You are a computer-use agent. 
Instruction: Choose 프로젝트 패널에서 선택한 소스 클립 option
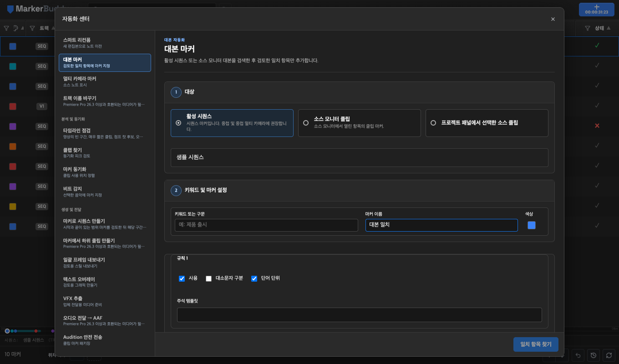click(x=487, y=123)
